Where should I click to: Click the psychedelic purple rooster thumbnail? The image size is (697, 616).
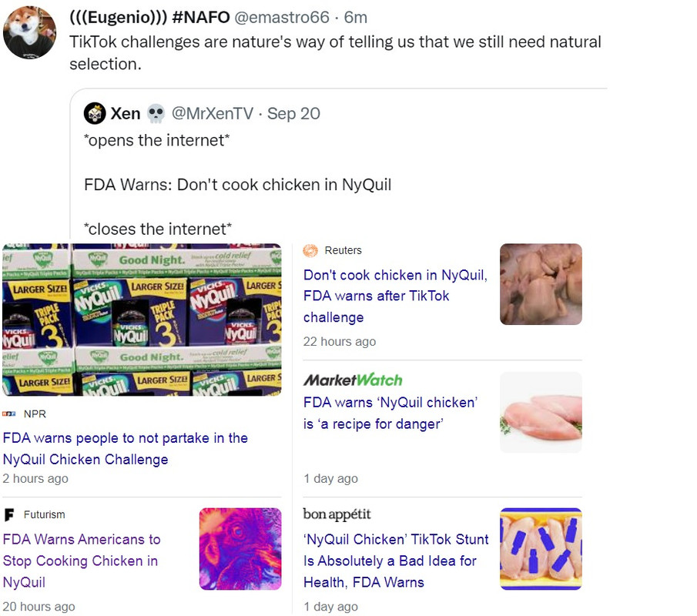tap(240, 549)
